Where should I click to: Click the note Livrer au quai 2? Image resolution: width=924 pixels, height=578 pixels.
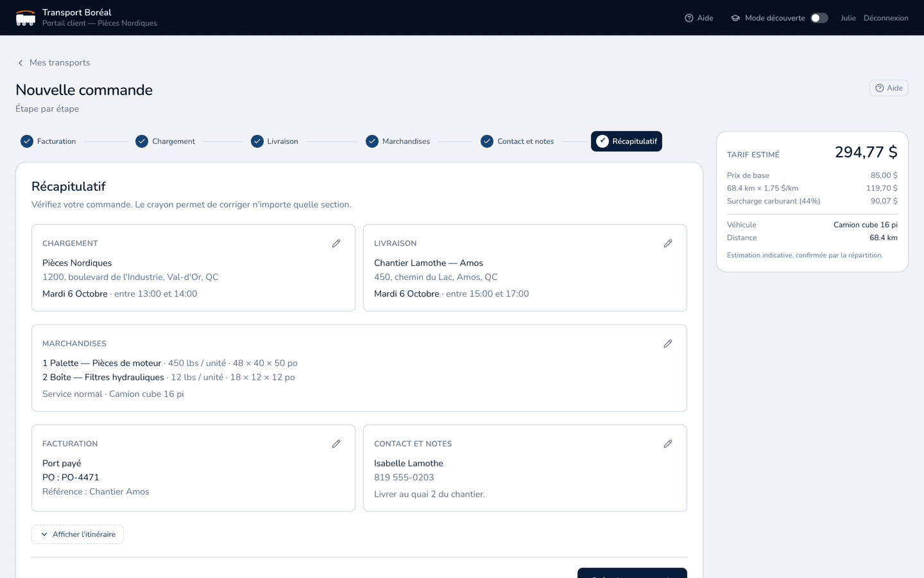click(429, 494)
